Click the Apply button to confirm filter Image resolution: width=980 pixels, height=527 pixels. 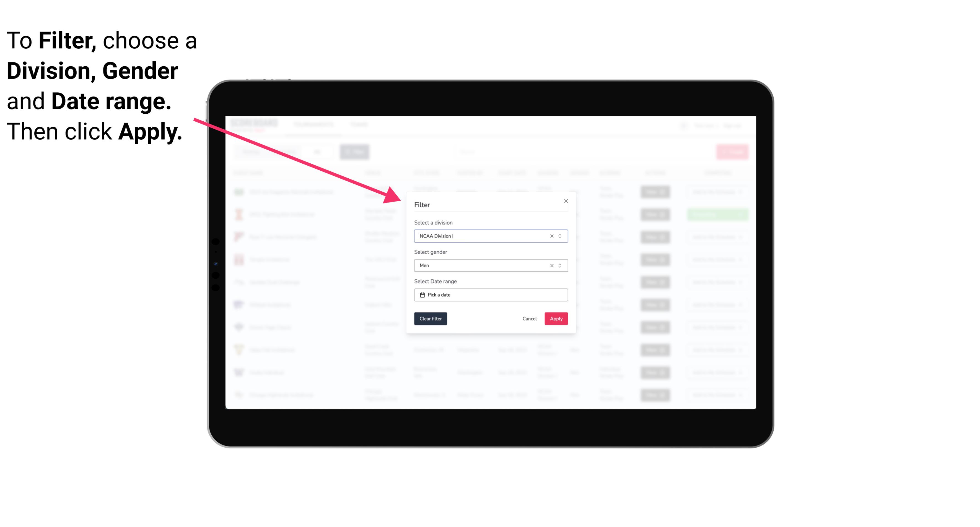click(555, 319)
